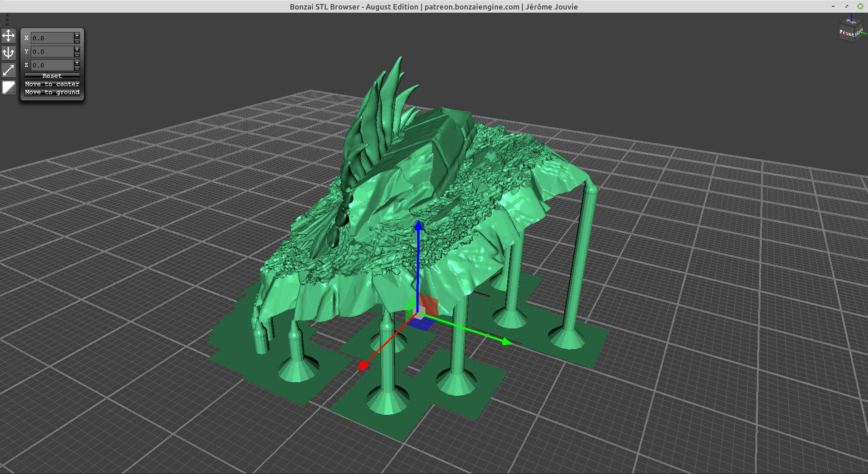Restore the Bonzai STL Browser window

(847, 6)
